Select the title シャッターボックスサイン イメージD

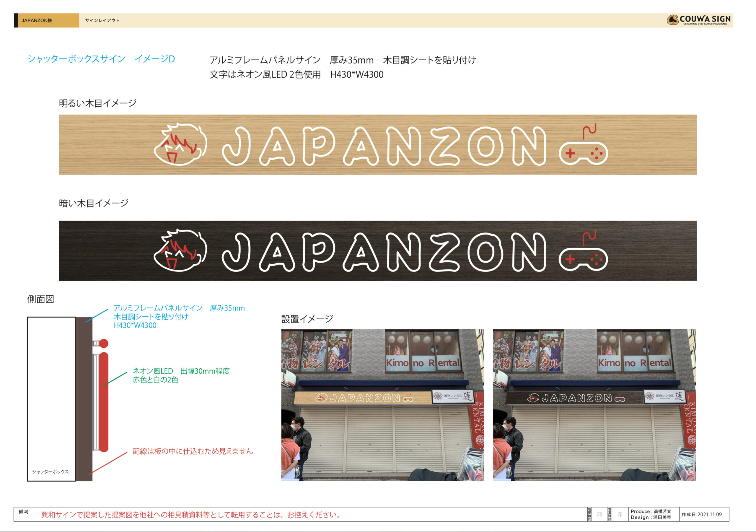click(101, 59)
